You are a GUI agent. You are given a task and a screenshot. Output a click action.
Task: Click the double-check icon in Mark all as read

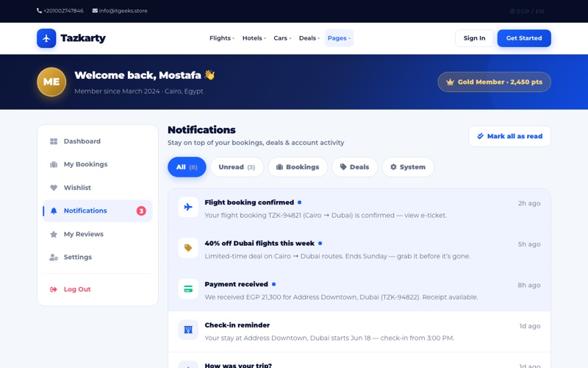click(480, 136)
